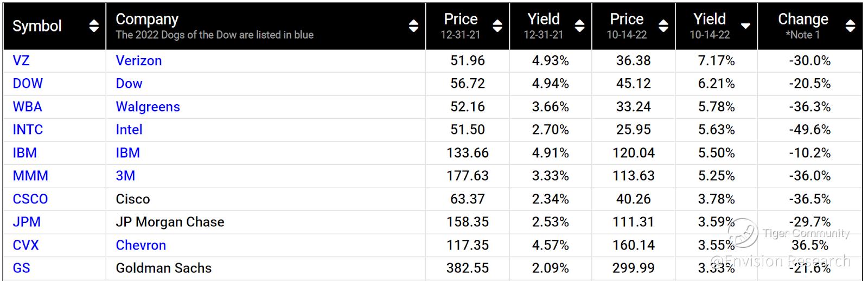This screenshot has height=281, width=868.
Task: Sort by Price 12-31-21 arrows
Action: [x=497, y=26]
